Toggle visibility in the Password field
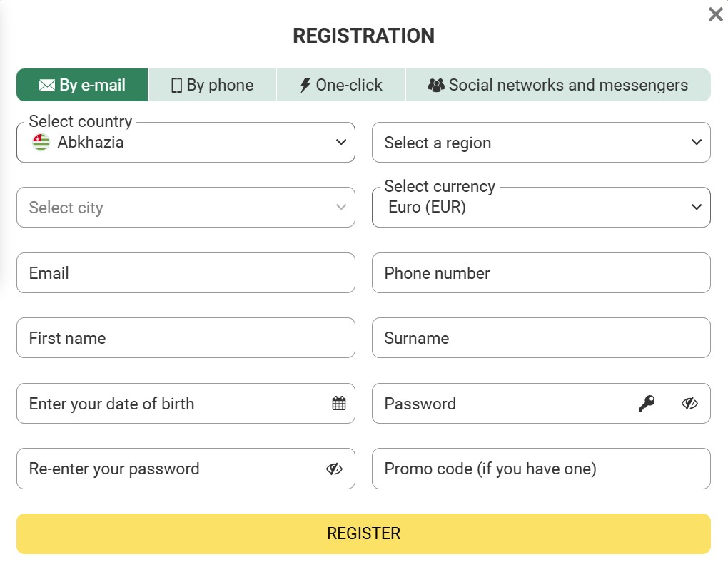Screen dimensions: 728x572 click(689, 404)
